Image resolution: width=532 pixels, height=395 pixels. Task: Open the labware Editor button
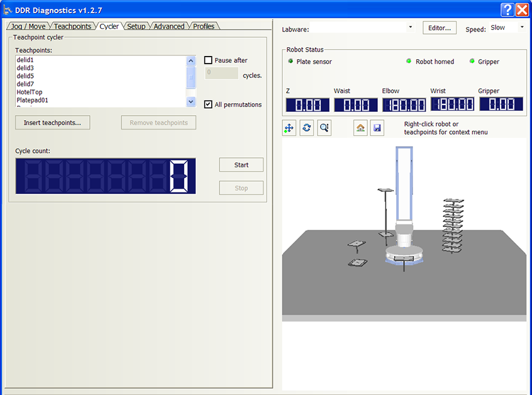[x=440, y=28]
